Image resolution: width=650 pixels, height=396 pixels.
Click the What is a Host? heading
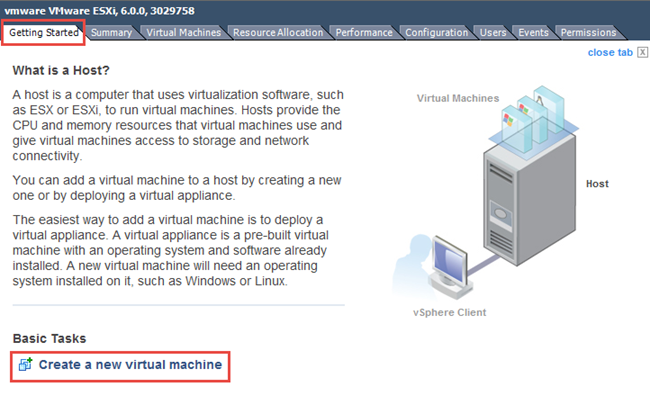pos(61,70)
